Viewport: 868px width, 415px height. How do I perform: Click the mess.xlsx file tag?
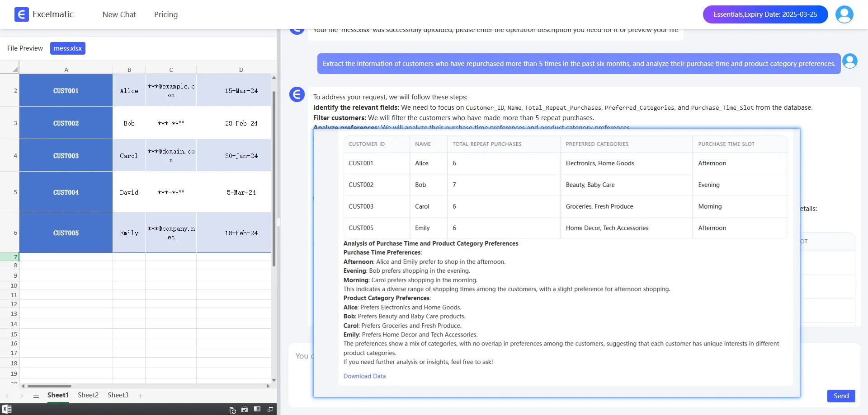68,48
